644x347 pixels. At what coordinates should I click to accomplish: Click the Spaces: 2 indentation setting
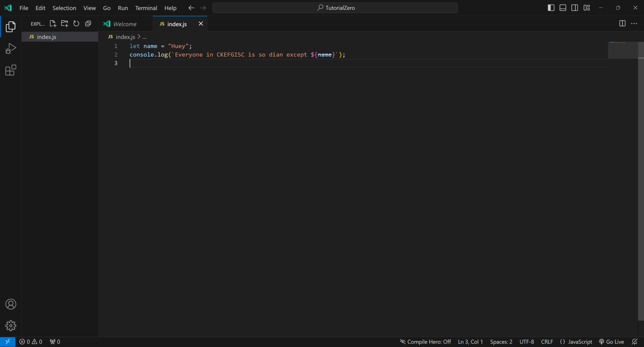click(x=501, y=342)
